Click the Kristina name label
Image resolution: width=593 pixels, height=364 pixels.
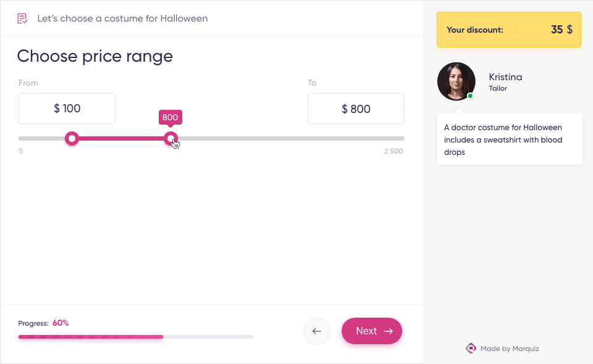tap(505, 77)
